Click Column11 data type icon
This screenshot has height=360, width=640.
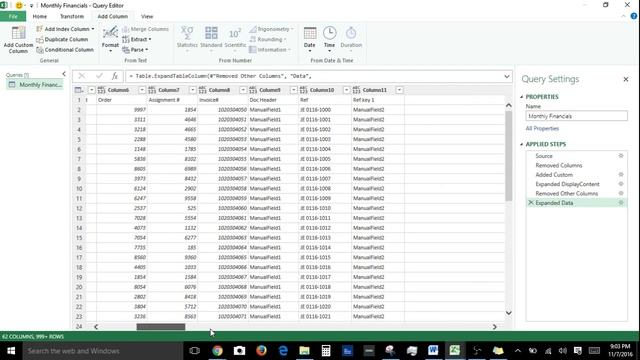[x=356, y=90]
